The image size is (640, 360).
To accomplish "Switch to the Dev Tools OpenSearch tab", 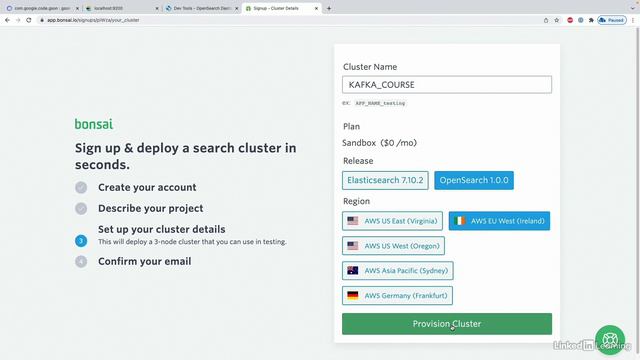I will (x=201, y=8).
